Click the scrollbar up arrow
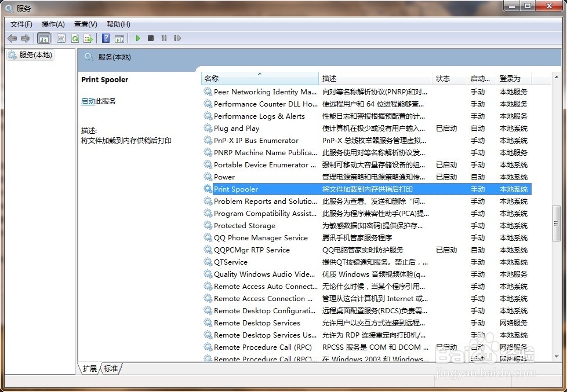Viewport: 567px width, 392px height. 556,76
